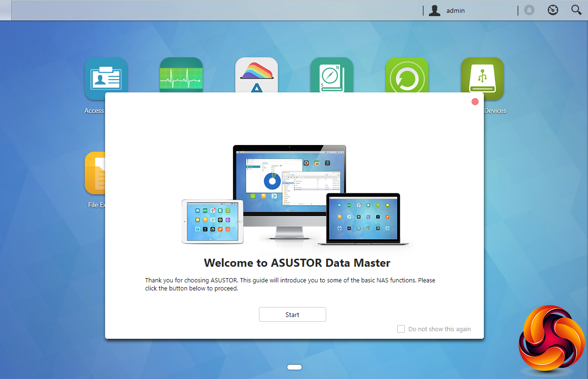Close the welcome dialog with red dot
The image size is (588, 380).
click(x=475, y=102)
